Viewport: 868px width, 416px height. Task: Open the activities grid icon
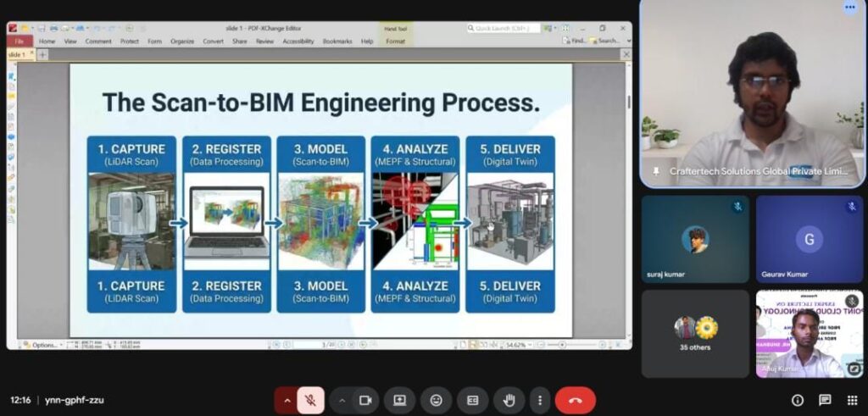[852, 400]
